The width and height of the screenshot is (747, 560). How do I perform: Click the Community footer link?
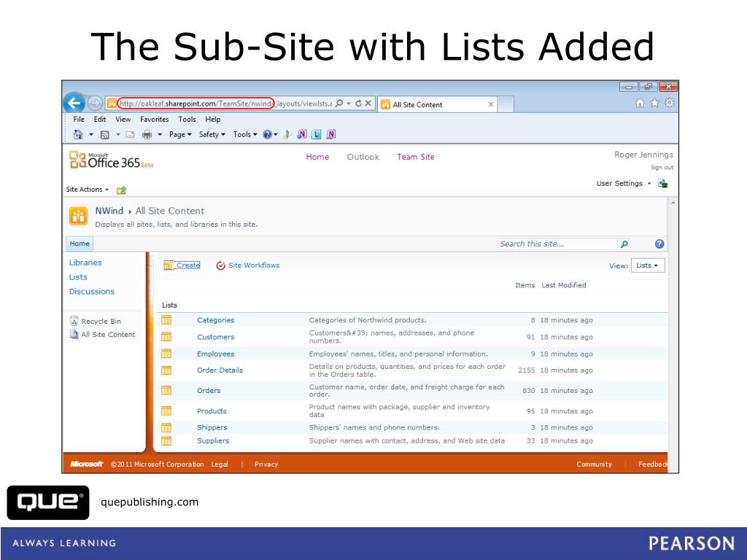click(594, 464)
